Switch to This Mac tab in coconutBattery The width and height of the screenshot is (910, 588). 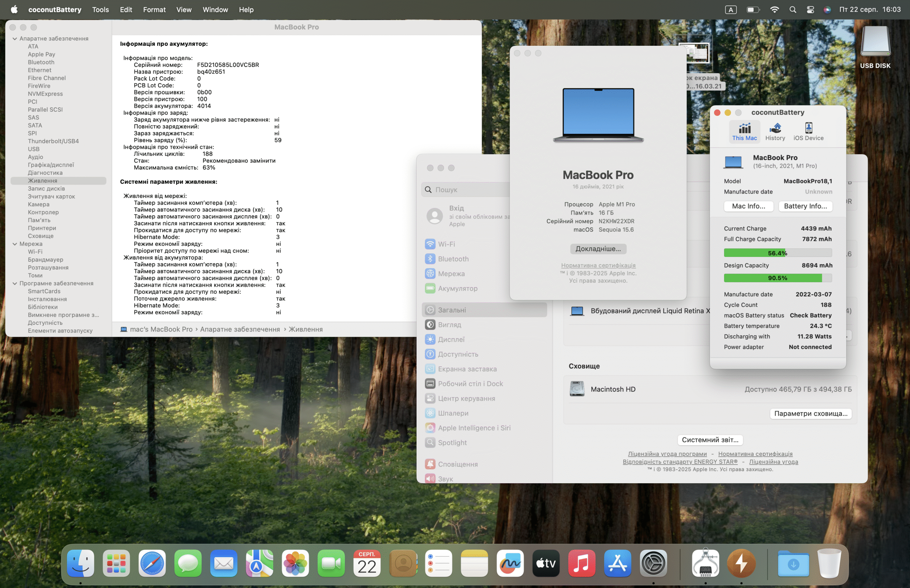tap(744, 132)
